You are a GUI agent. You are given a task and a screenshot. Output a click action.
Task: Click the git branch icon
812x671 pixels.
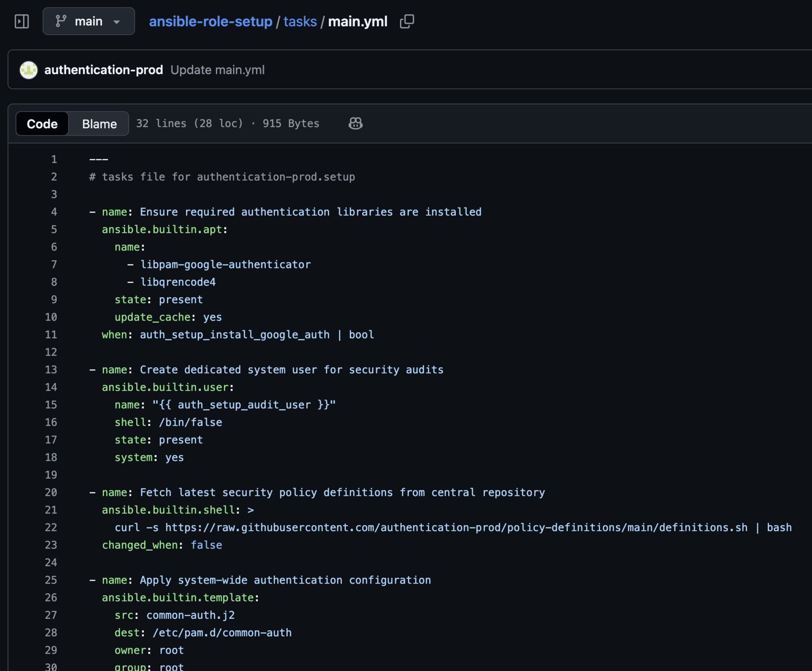[x=61, y=21]
